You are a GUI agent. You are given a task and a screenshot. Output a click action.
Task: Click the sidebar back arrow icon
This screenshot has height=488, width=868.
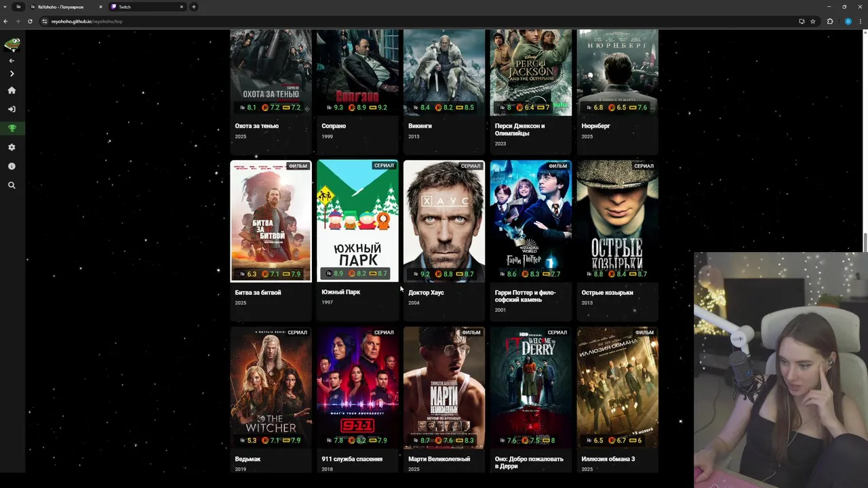12,60
